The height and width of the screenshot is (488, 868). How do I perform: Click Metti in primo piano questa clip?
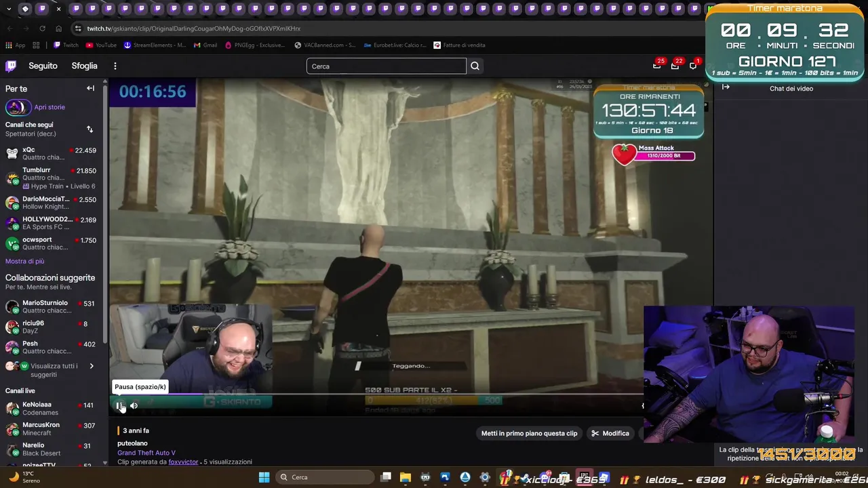(529, 433)
